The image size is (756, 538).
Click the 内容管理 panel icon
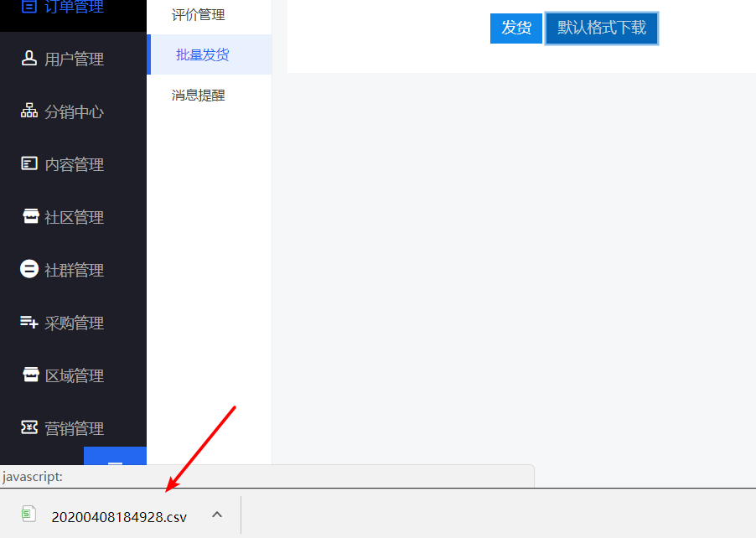(x=29, y=163)
